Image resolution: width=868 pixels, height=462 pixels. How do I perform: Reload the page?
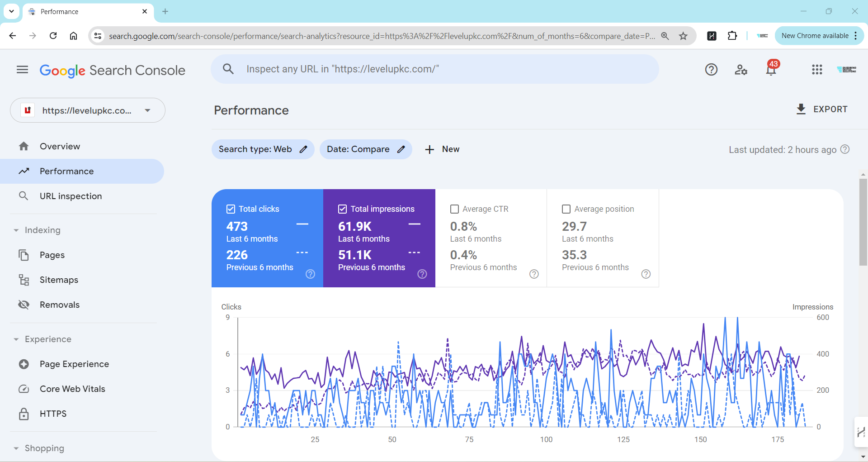[53, 36]
